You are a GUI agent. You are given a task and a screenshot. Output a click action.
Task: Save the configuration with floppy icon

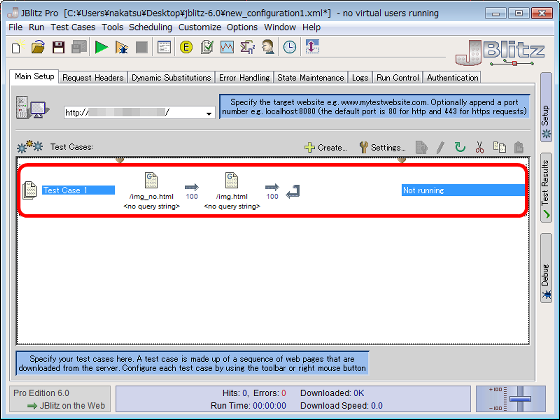point(59,47)
